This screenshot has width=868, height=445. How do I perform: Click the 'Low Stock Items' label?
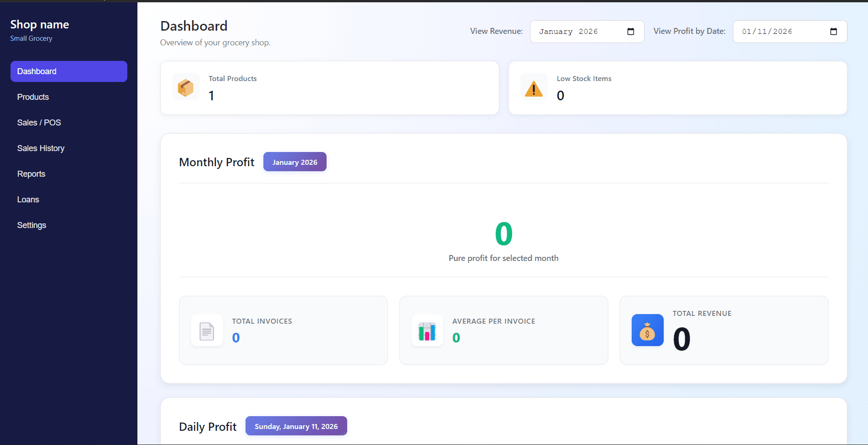(x=584, y=79)
